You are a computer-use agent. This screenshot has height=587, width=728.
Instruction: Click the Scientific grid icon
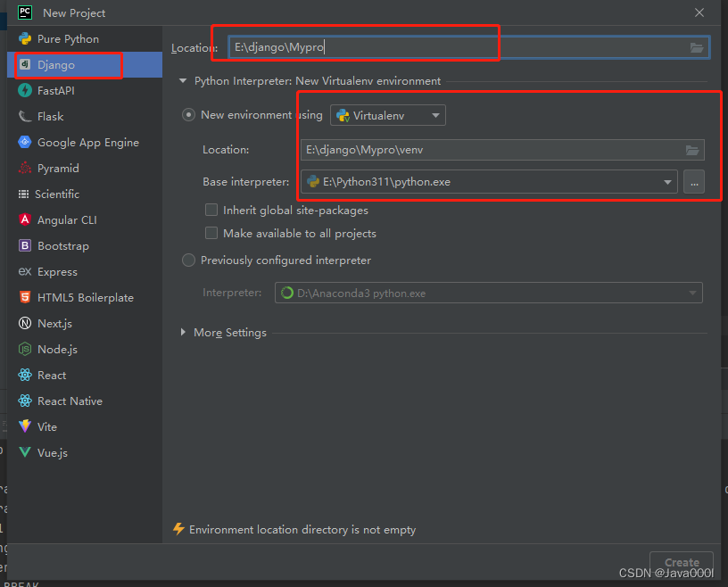pos(23,194)
